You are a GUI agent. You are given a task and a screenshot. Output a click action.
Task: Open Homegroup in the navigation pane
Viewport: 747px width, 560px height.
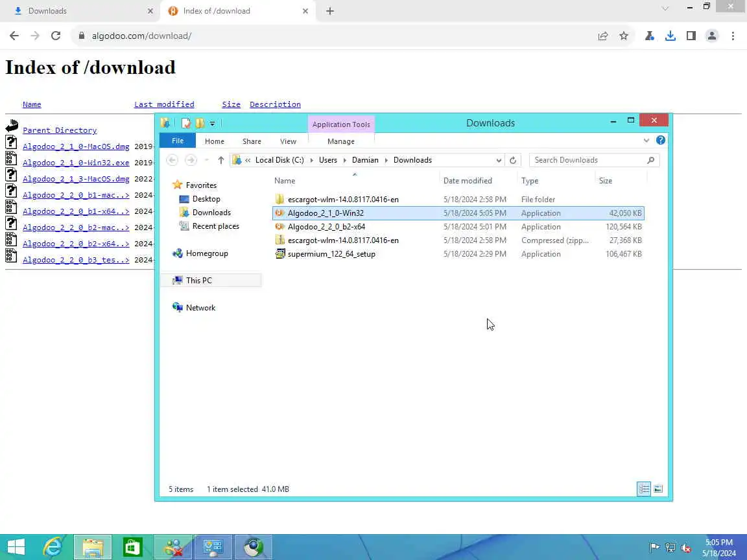[x=207, y=253]
